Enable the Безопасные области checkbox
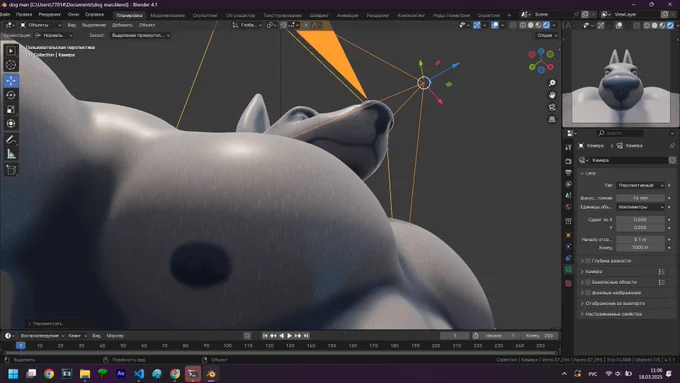 pyautogui.click(x=588, y=282)
